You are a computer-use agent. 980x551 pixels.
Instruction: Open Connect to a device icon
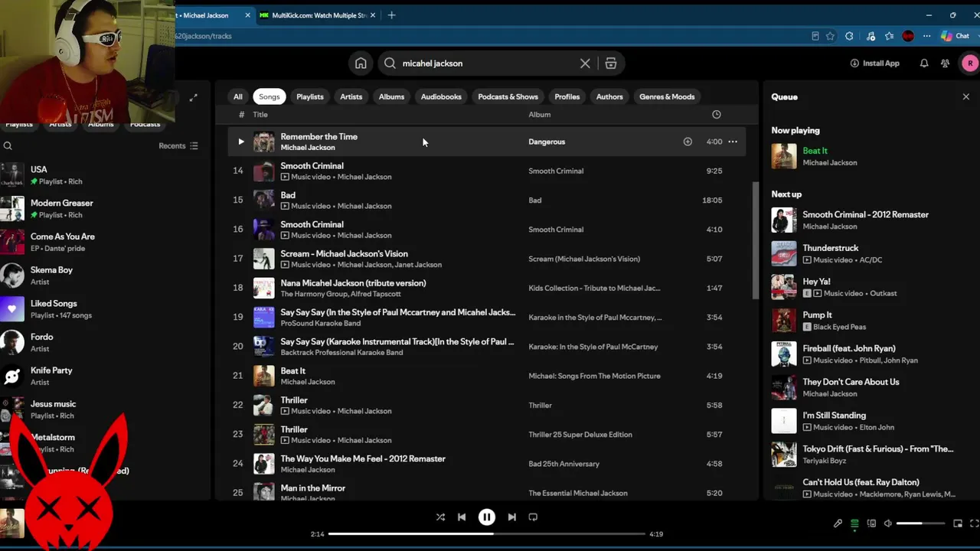click(871, 523)
